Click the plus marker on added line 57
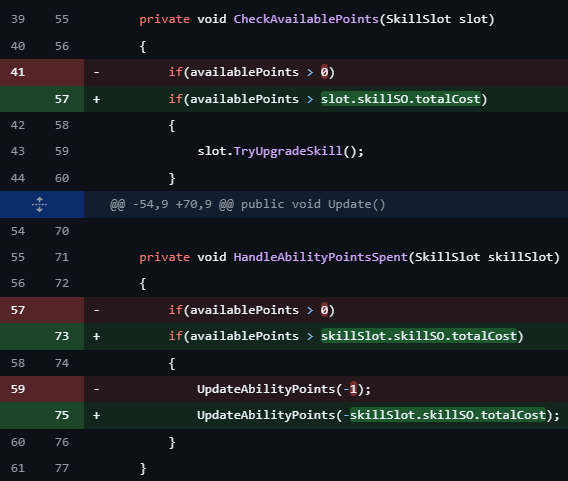This screenshot has height=481, width=568. [96, 99]
